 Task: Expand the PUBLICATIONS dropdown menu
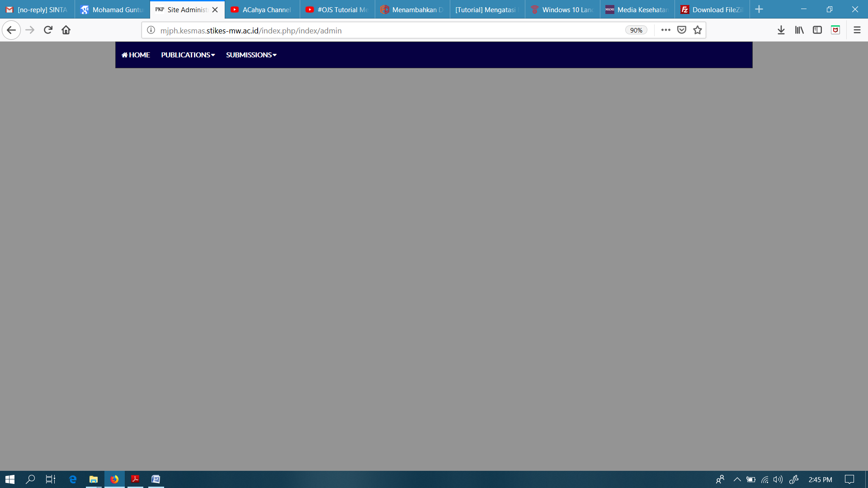coord(188,55)
